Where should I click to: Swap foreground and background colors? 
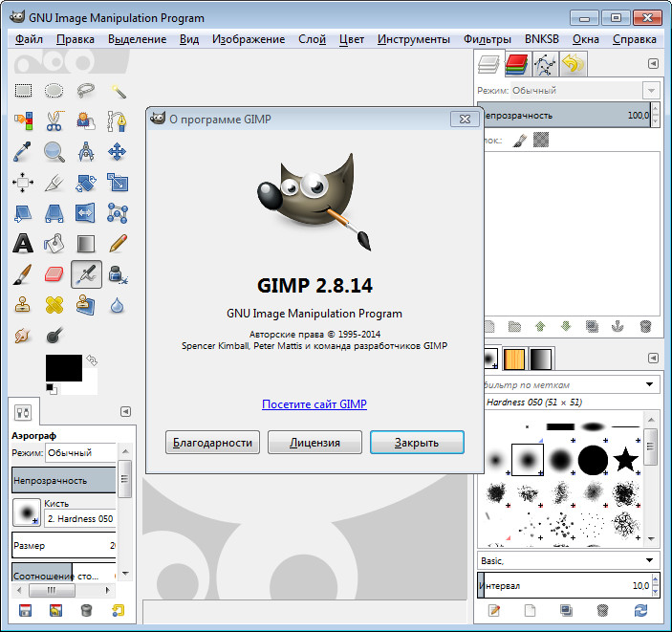point(92,360)
